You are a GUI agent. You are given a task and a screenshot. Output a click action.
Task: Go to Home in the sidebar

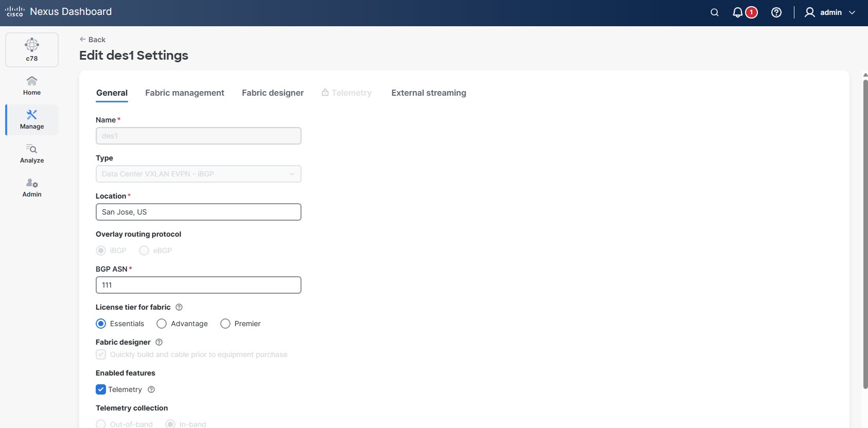(x=32, y=86)
